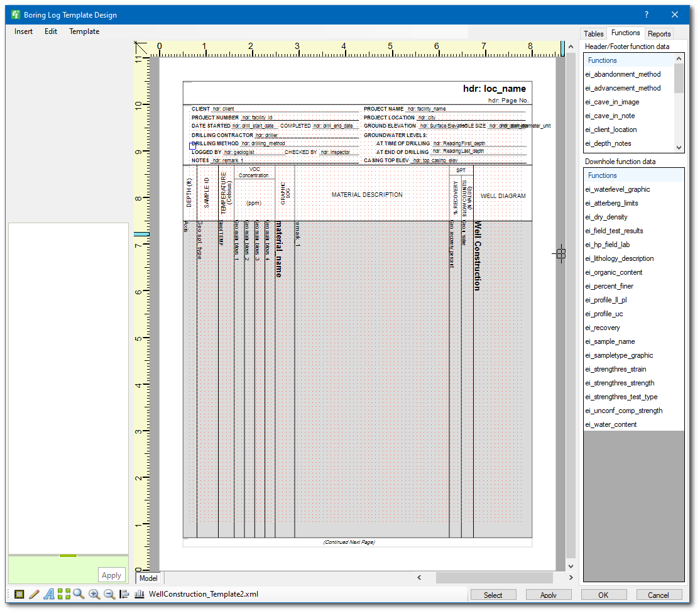Switch to the Reports tab
Image resolution: width=700 pixels, height=613 pixels.
pos(659,33)
